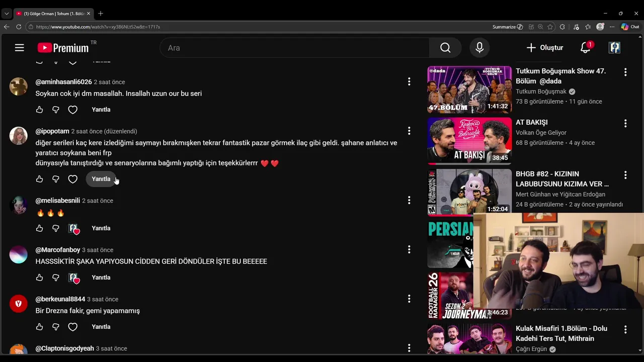Open the @aminhasanli6026 profile avatar

pyautogui.click(x=19, y=86)
